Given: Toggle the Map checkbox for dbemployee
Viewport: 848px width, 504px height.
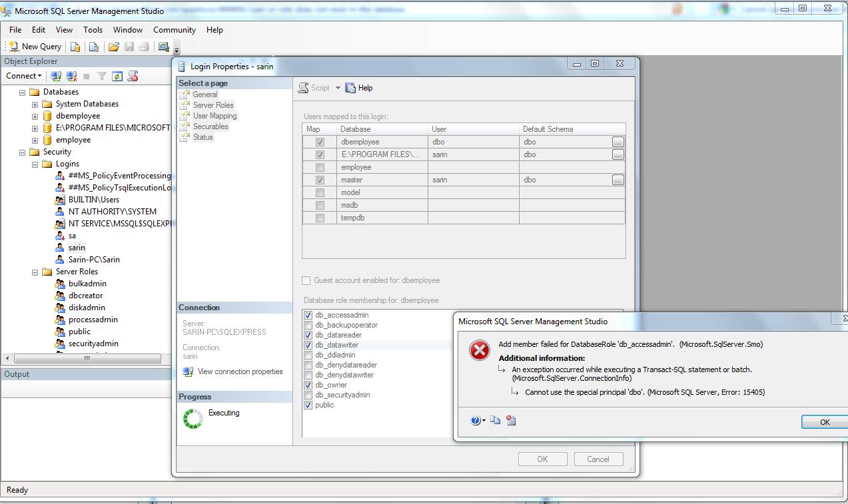Looking at the screenshot, I should point(320,142).
